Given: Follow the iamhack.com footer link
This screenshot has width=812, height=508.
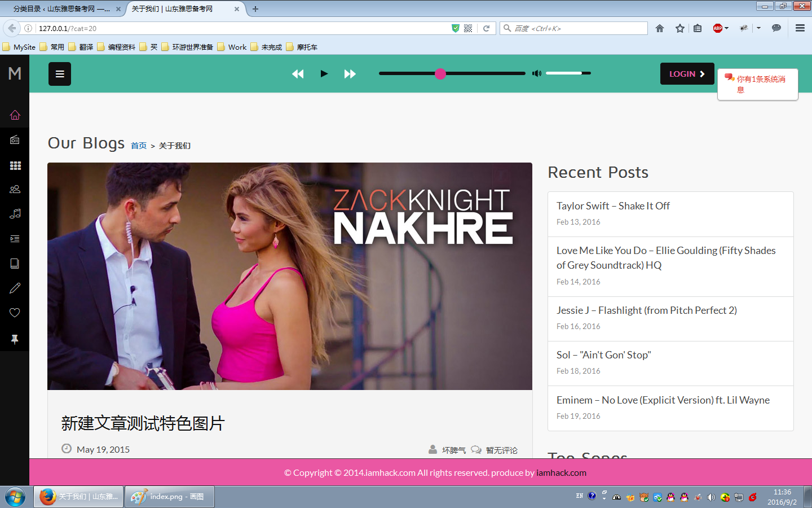Looking at the screenshot, I should [561, 472].
